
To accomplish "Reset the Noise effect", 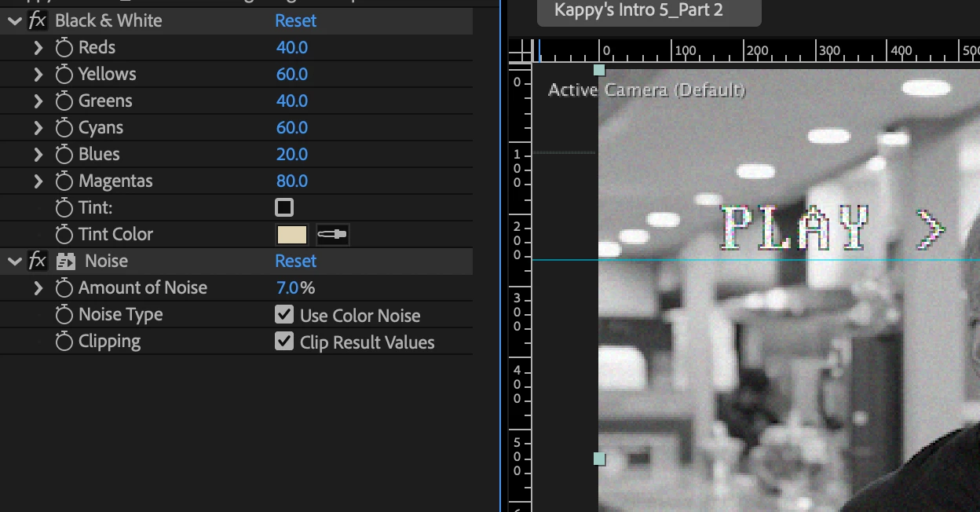I will click(x=295, y=261).
